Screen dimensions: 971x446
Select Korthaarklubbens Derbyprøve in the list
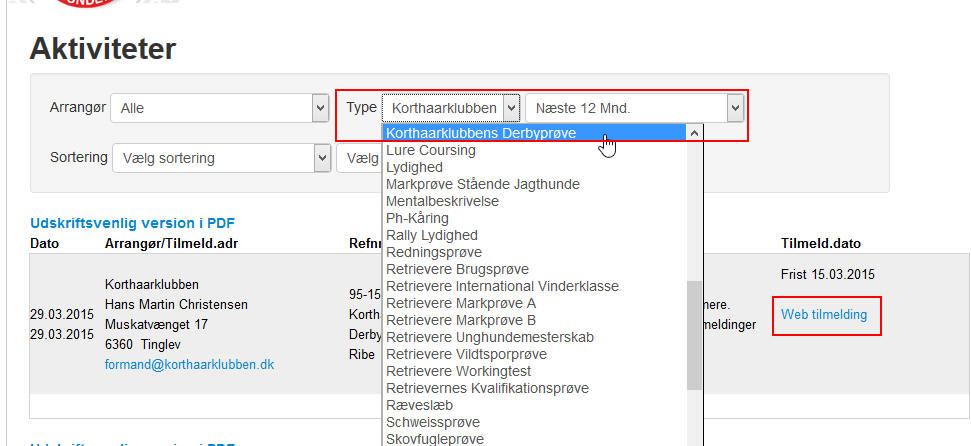point(534,133)
